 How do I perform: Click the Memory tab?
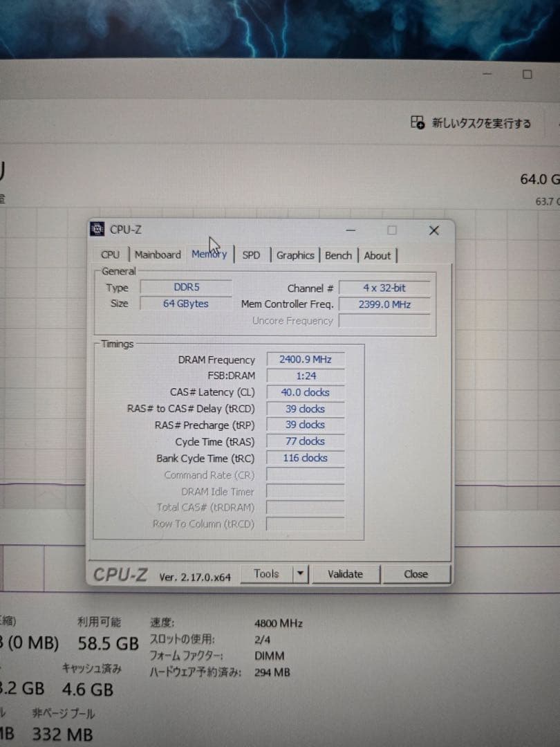pos(209,255)
